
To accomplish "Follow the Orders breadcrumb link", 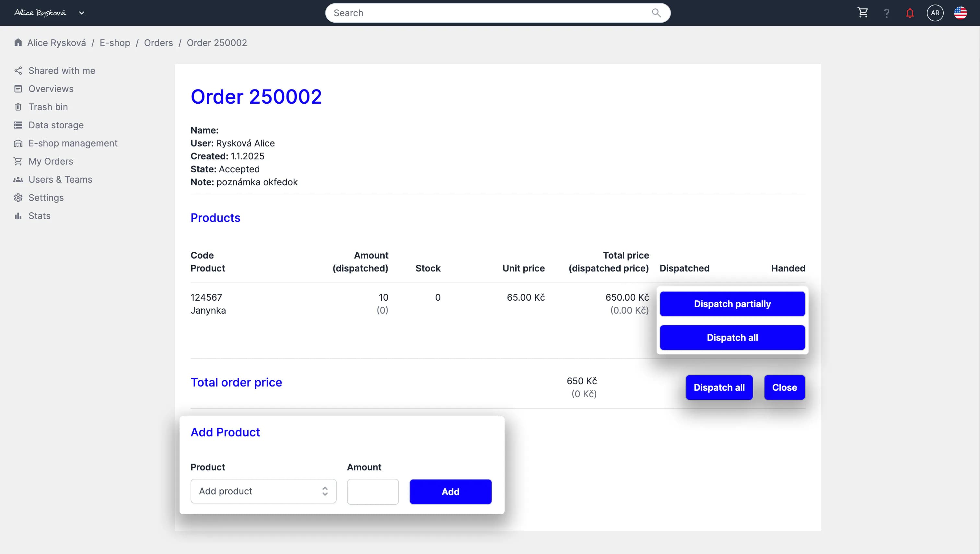I will point(158,43).
